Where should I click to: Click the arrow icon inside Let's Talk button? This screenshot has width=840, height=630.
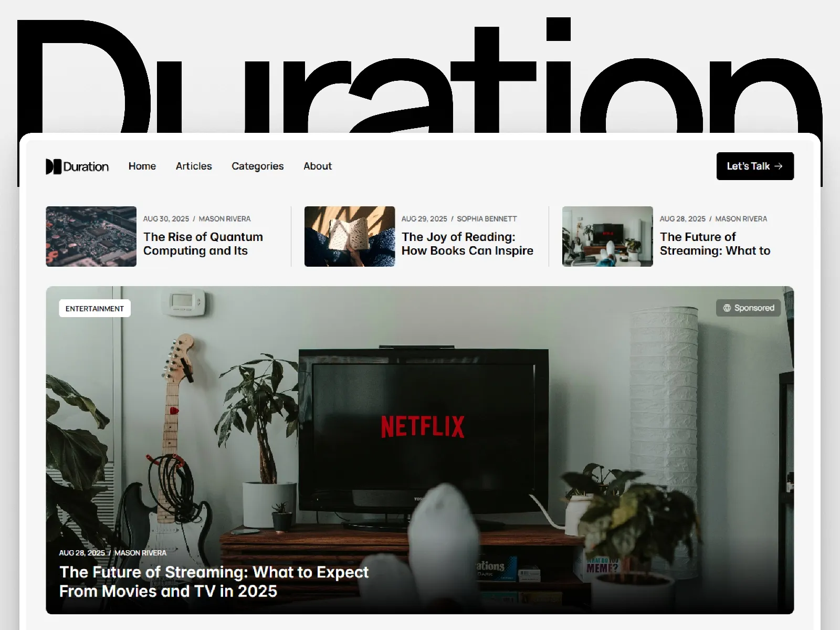point(779,166)
